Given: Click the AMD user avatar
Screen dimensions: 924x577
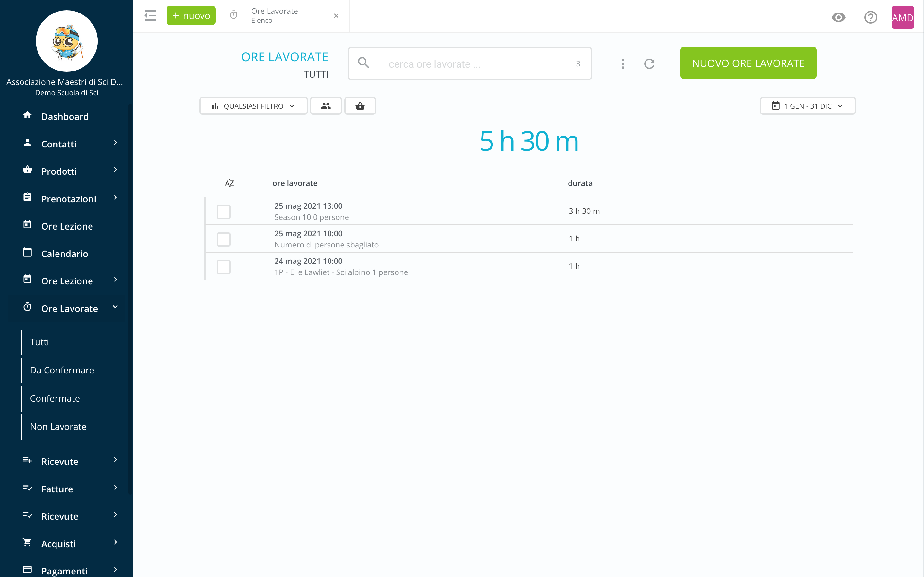Looking at the screenshot, I should pyautogui.click(x=902, y=17).
